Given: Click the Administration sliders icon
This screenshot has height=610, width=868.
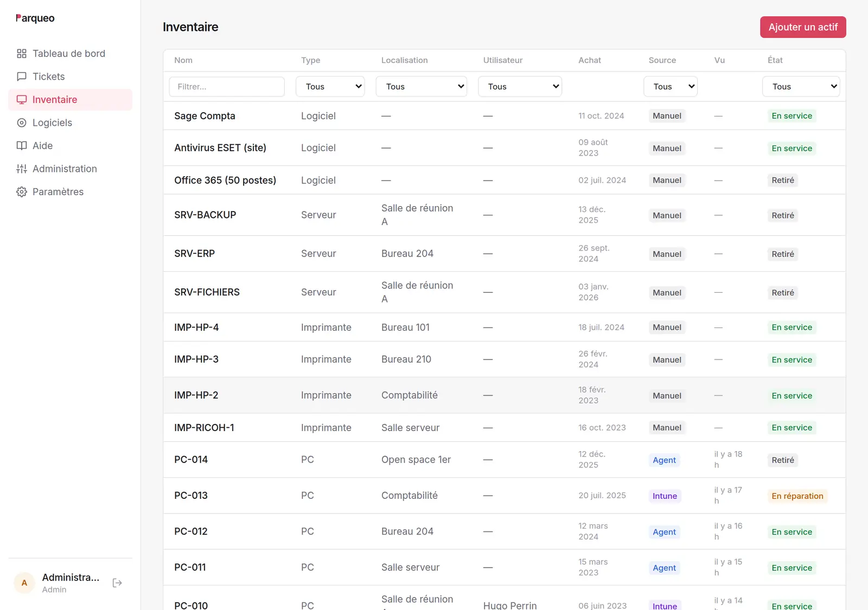Looking at the screenshot, I should pos(22,169).
